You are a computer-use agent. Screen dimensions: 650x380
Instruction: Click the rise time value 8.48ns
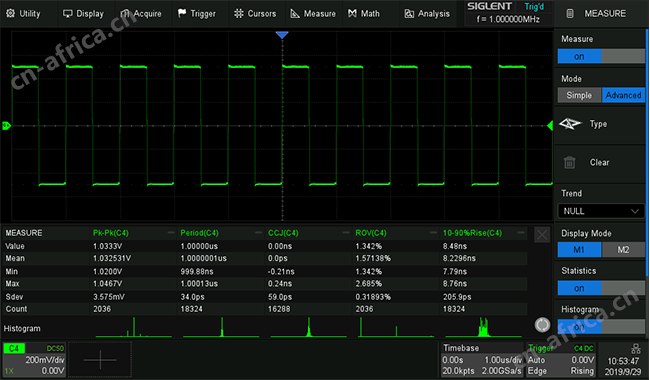(x=455, y=246)
